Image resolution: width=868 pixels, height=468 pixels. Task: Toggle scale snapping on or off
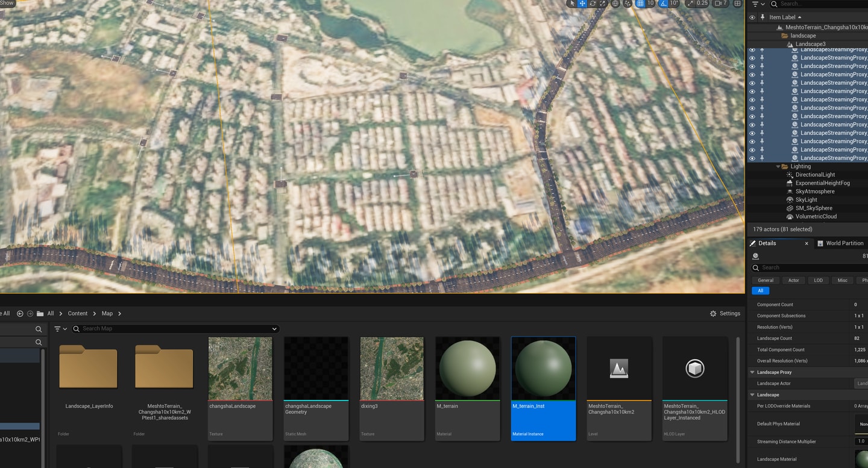point(690,3)
